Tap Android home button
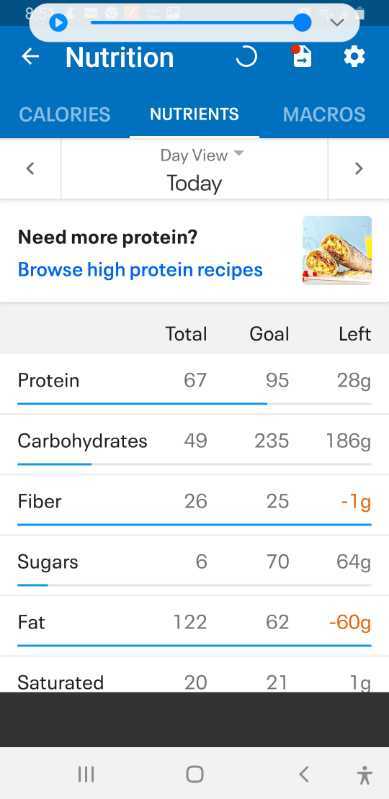Screen dimensions: 389x799 [x=195, y=775]
